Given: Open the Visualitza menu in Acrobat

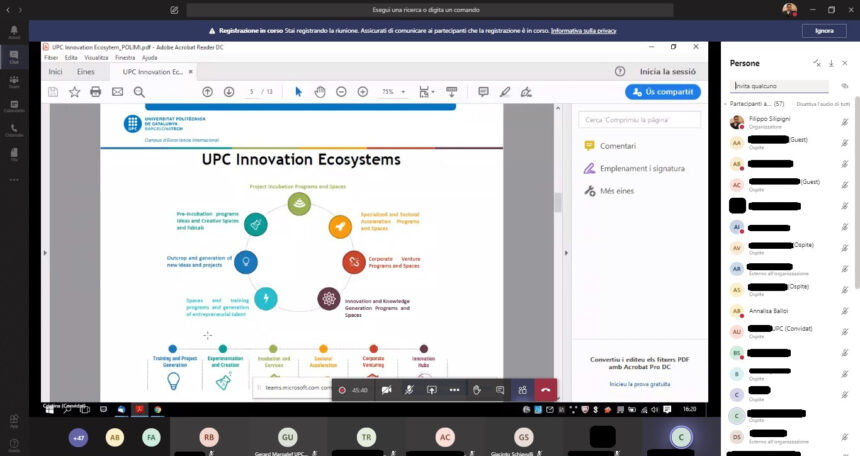Looking at the screenshot, I should 97,58.
